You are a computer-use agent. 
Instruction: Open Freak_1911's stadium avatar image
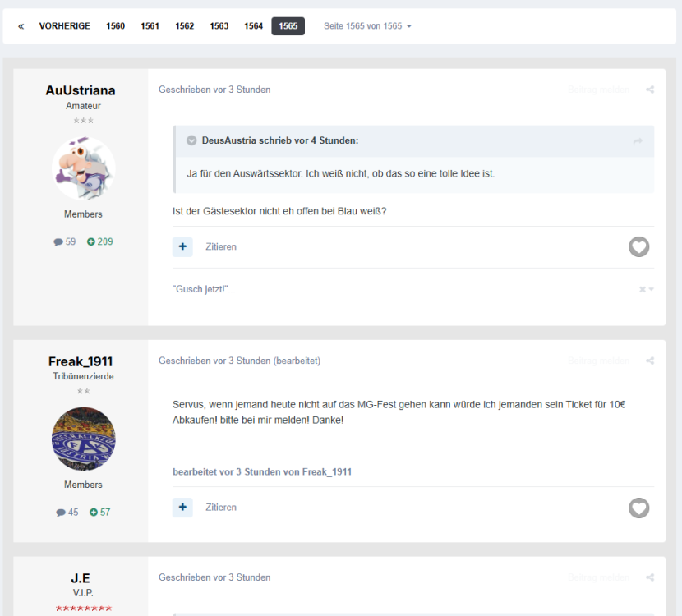[83, 439]
